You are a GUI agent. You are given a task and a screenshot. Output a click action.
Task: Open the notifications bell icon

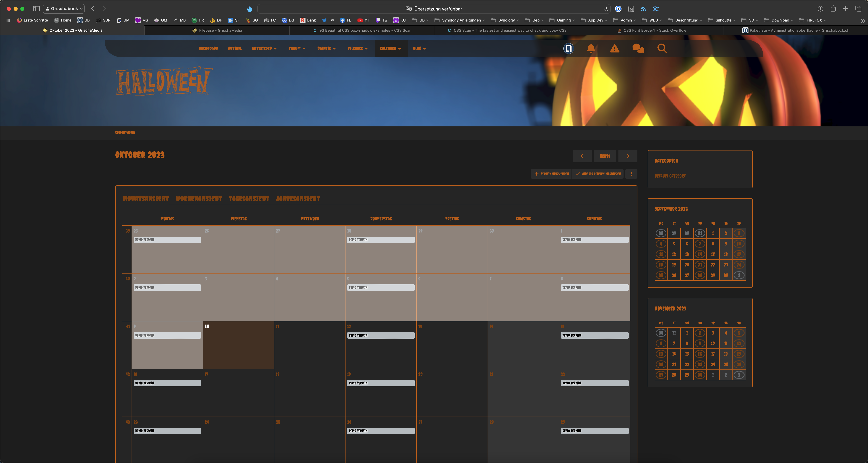[591, 48]
